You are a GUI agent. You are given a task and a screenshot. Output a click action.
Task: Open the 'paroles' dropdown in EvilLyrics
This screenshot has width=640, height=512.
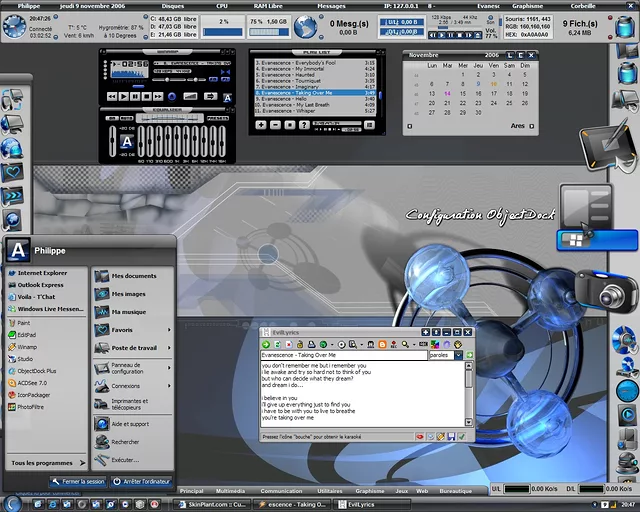(x=458, y=355)
